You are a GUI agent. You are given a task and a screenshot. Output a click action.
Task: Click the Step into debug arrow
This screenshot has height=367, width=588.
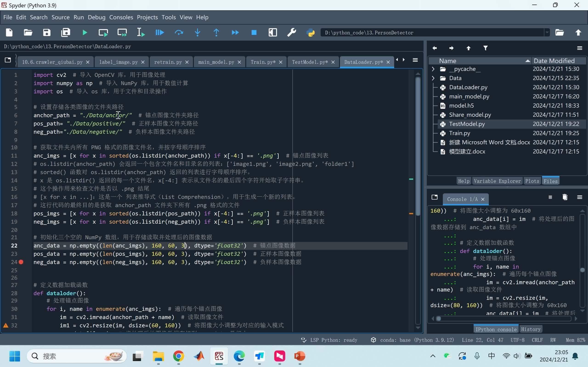tap(198, 33)
